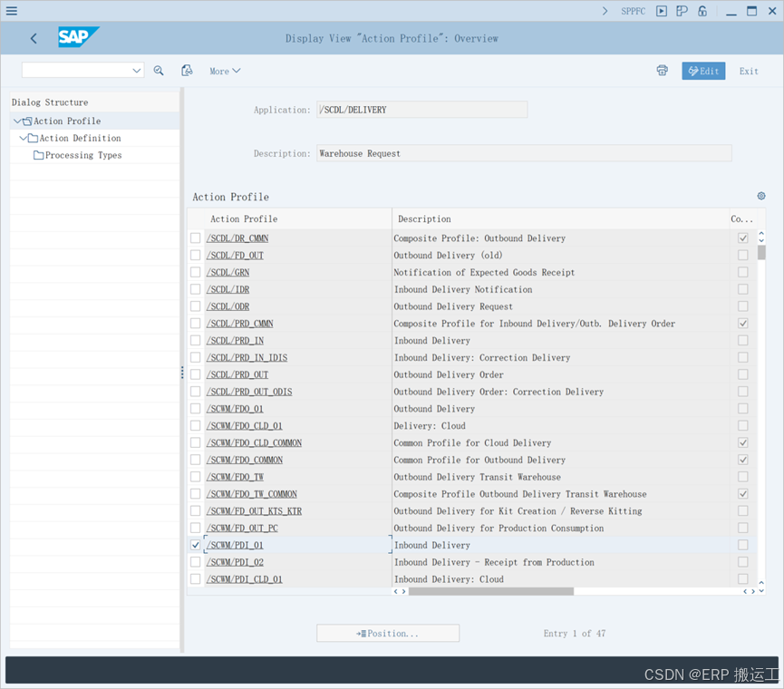The width and height of the screenshot is (784, 689).
Task: Open the hamburger menu in the title bar
Action: (x=11, y=11)
